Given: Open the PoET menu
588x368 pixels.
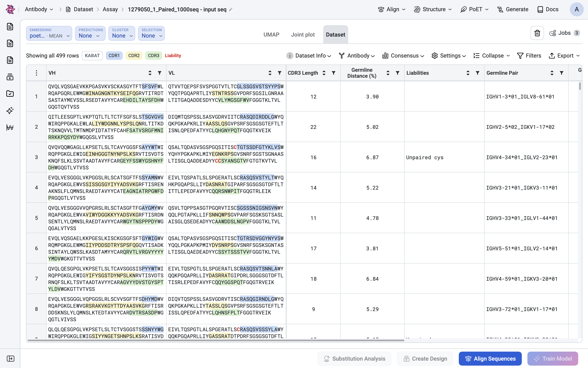Looking at the screenshot, I should [x=474, y=9].
